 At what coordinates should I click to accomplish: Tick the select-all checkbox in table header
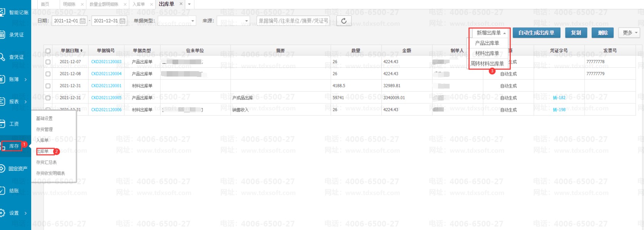pos(48,51)
